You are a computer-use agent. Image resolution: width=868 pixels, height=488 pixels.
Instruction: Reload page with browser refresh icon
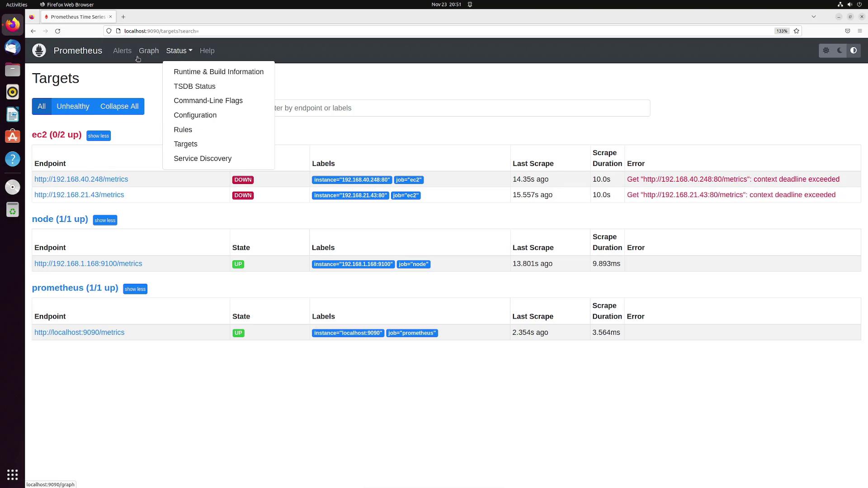click(x=57, y=31)
